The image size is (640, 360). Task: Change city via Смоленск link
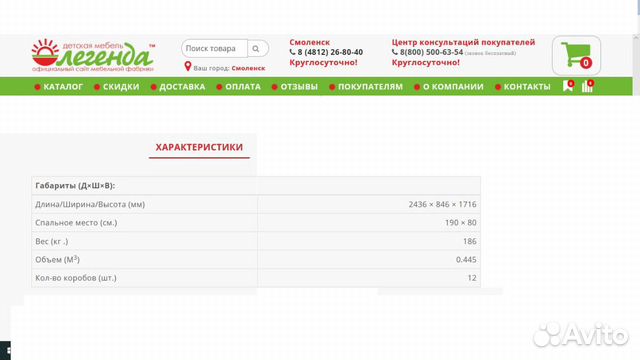pyautogui.click(x=248, y=68)
